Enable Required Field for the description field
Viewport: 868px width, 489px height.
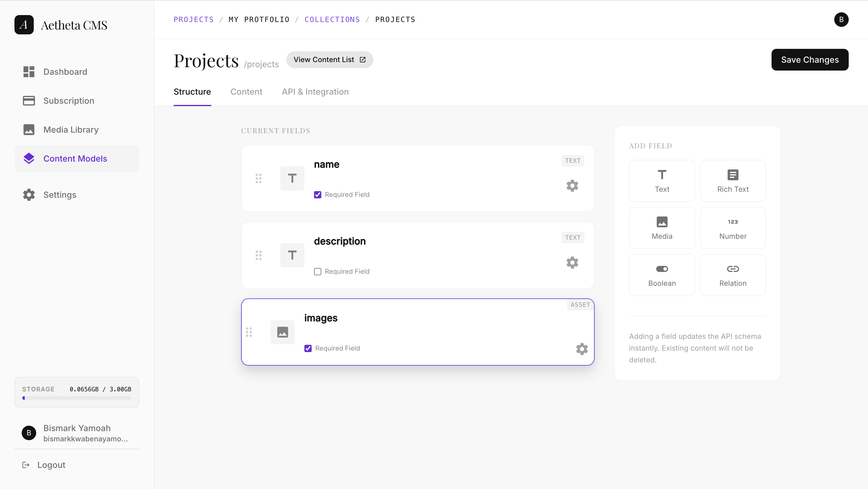(317, 271)
